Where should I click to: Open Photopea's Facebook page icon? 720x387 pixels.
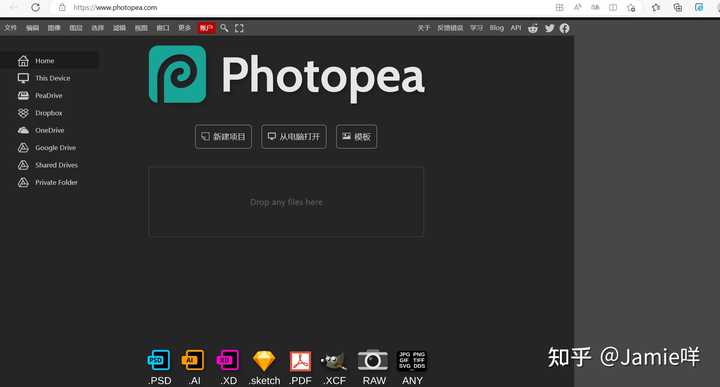tap(564, 28)
